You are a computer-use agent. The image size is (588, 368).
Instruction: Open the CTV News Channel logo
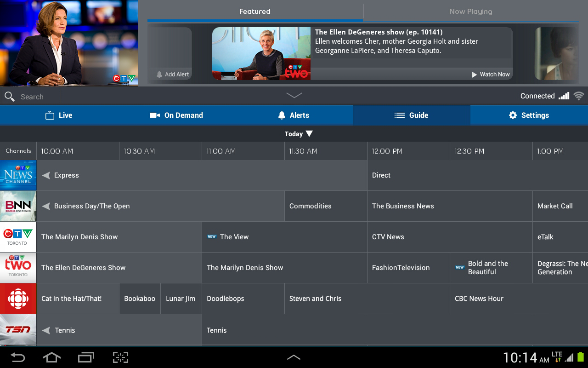(18, 175)
